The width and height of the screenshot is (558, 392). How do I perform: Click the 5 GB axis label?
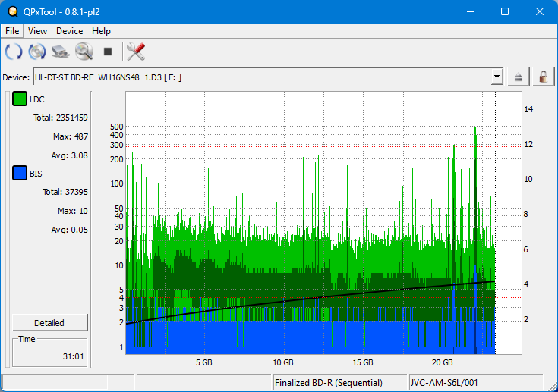(x=204, y=362)
